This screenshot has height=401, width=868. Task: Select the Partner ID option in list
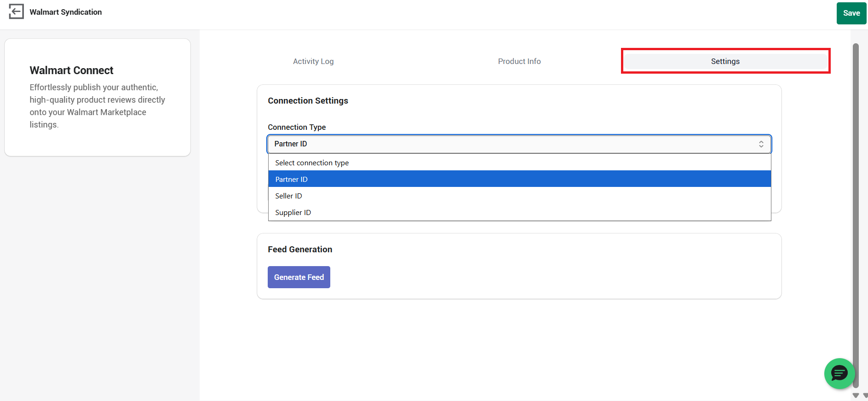(519, 179)
